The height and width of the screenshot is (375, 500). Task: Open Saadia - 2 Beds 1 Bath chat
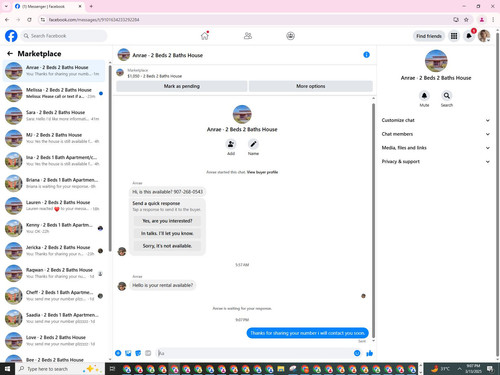pyautogui.click(x=54, y=318)
